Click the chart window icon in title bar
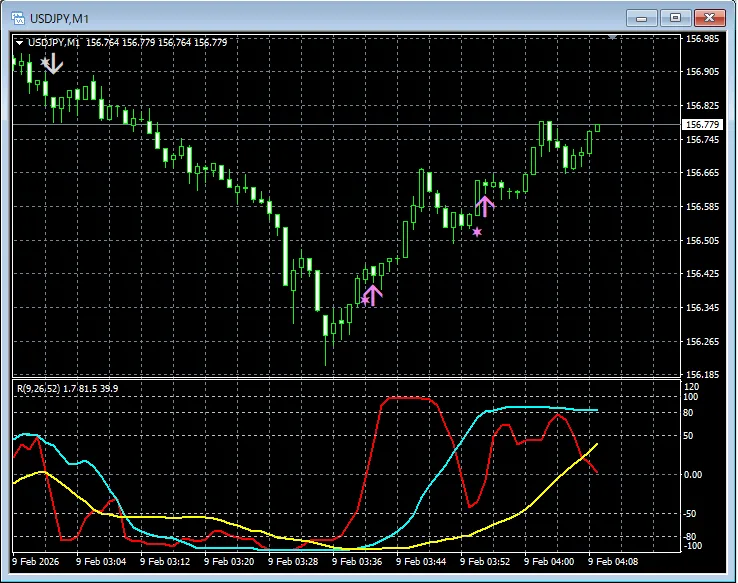Image resolution: width=738 pixels, height=583 pixels. 17,16
